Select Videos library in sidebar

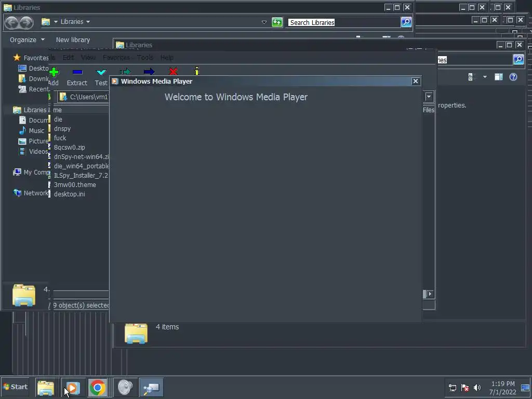pyautogui.click(x=33, y=152)
